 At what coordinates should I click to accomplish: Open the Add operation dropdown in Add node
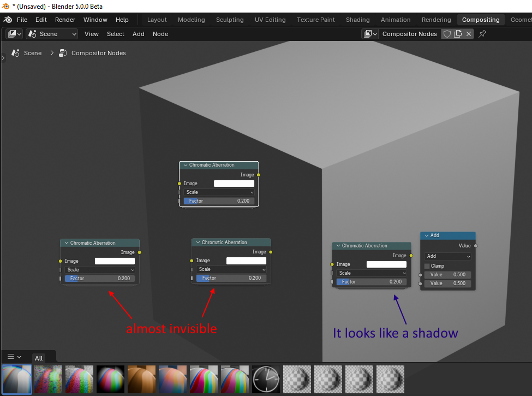(x=447, y=256)
